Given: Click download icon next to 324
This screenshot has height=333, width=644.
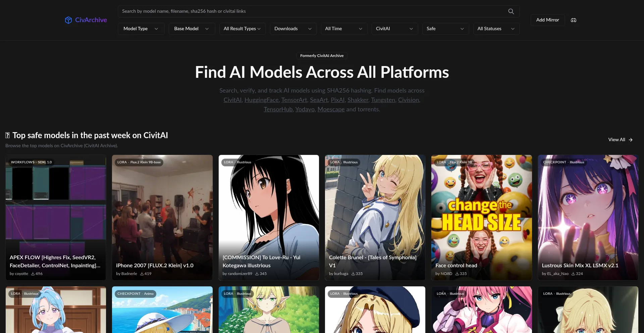Looking at the screenshot, I should (573, 274).
